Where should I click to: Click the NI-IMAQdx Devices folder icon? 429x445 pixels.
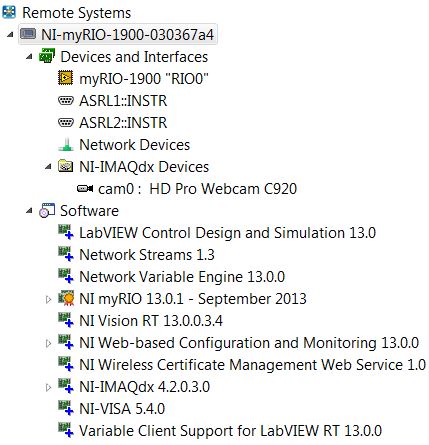click(66, 166)
